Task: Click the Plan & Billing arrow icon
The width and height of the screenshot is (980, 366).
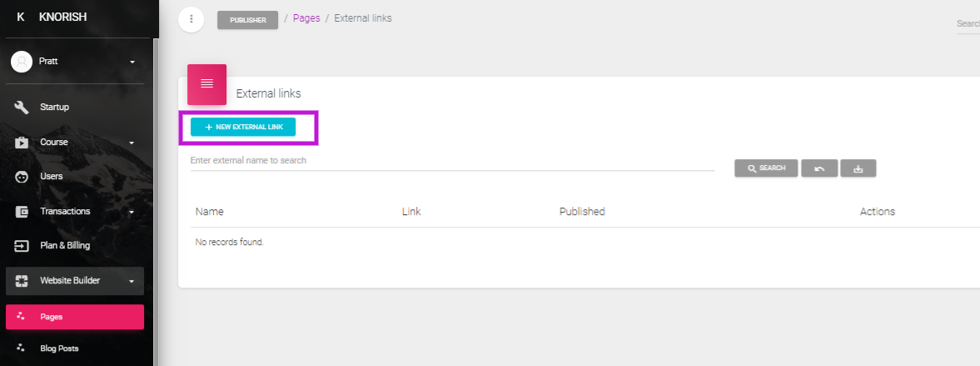Action: pyautogui.click(x=22, y=246)
